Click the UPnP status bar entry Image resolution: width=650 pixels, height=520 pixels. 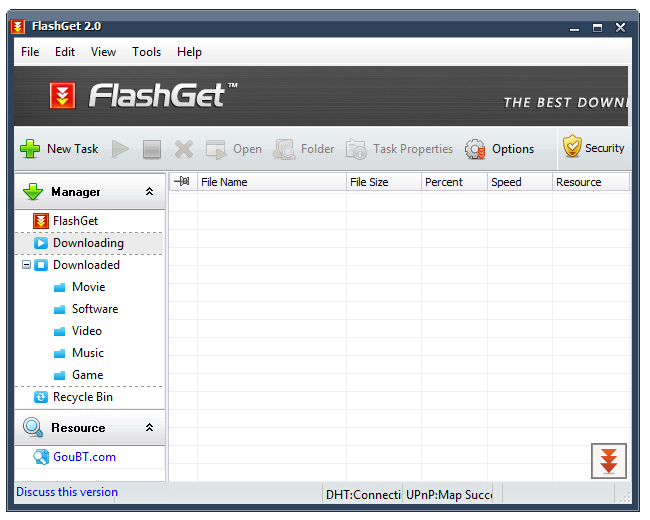[x=449, y=495]
